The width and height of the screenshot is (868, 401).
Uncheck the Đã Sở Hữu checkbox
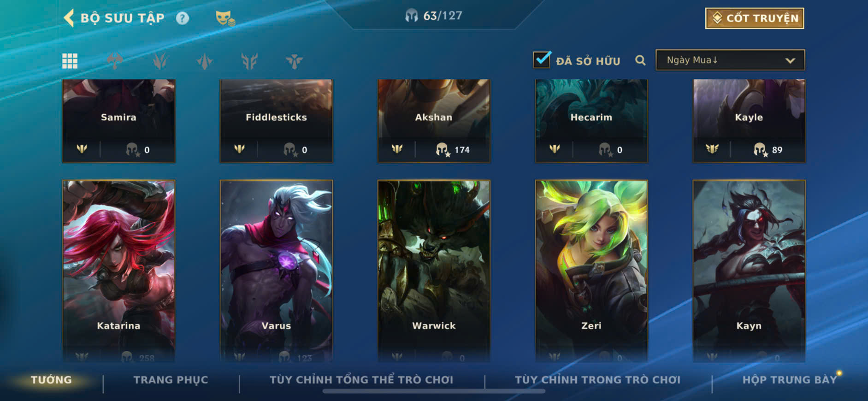[542, 59]
